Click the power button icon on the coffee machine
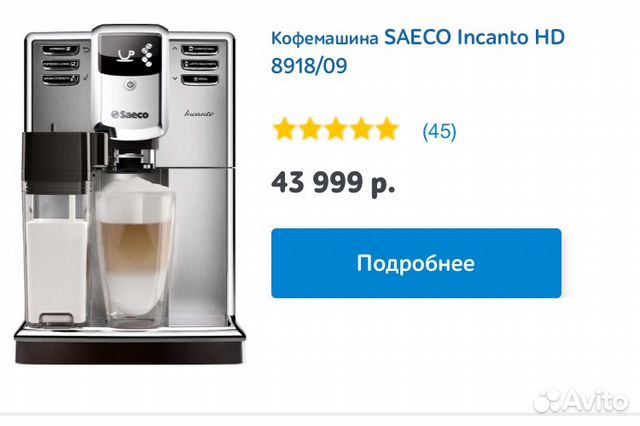This screenshot has height=426, width=640. point(130,85)
